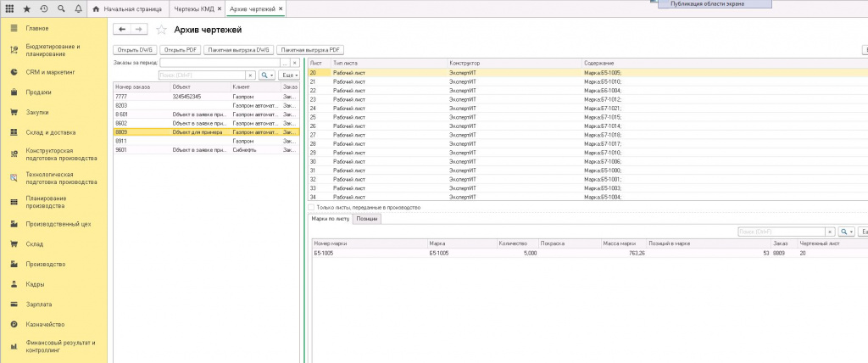The width and height of the screenshot is (868, 363).
Task: Open period selection ellipsis button
Action: pyautogui.click(x=285, y=63)
